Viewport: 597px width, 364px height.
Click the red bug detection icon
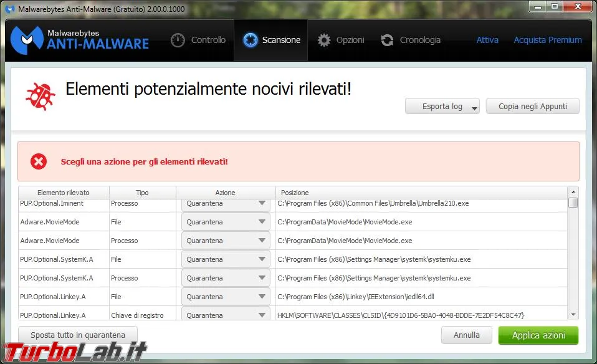click(41, 97)
